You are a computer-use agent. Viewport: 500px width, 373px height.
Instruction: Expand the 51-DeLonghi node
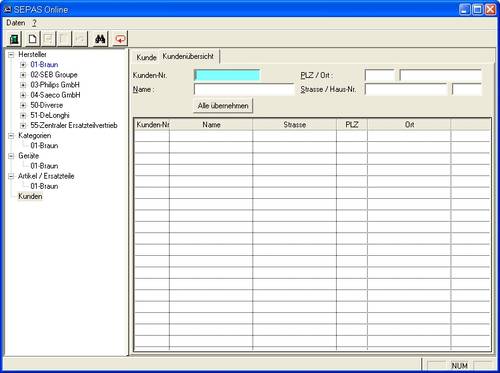point(23,115)
